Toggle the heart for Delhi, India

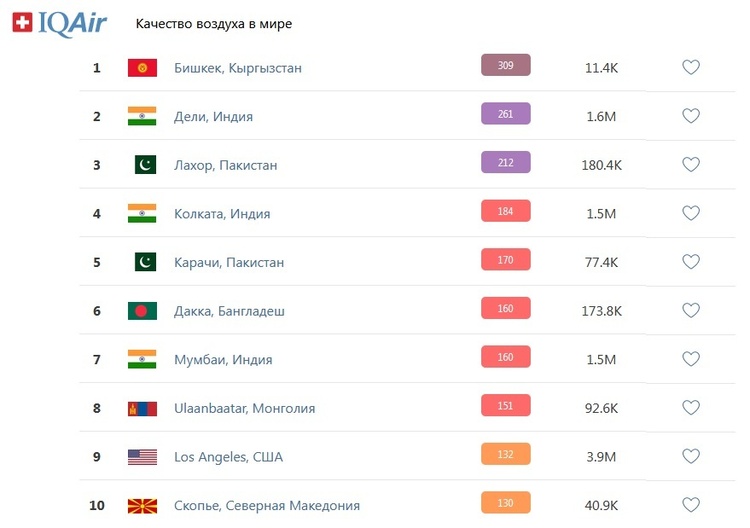[691, 116]
